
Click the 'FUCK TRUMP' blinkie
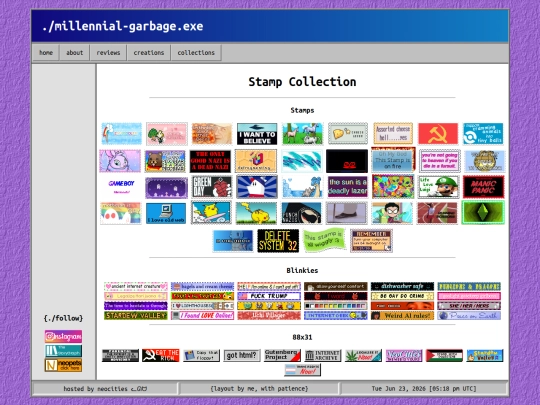click(x=269, y=296)
